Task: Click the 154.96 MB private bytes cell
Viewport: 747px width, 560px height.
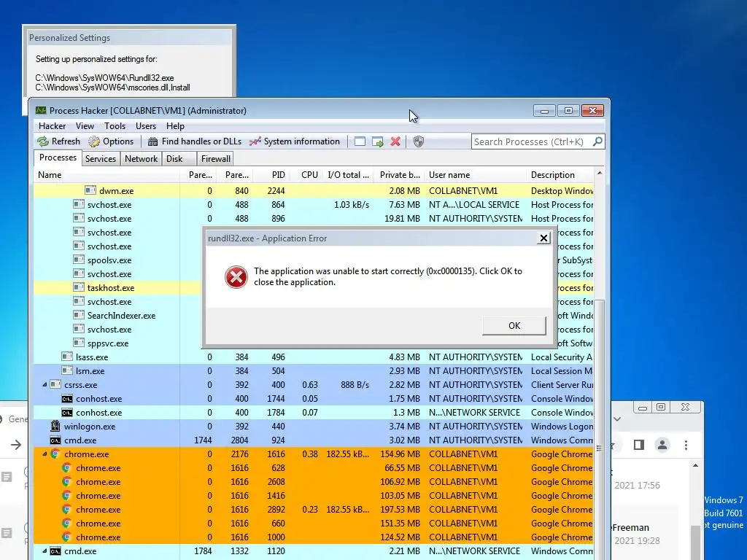Action: click(400, 454)
